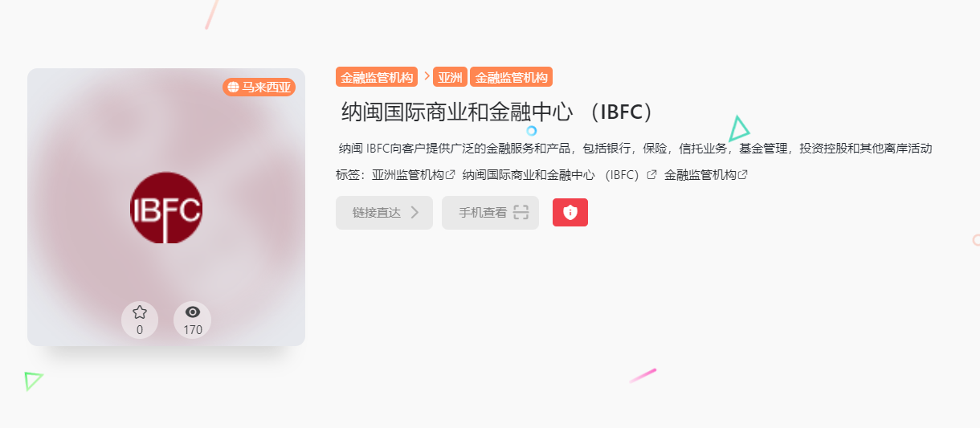Click the star favorite icon on the card

pyautogui.click(x=140, y=312)
